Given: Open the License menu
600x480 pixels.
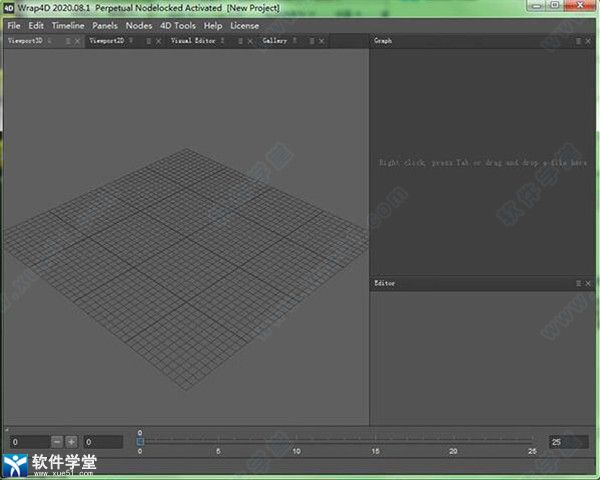Looking at the screenshot, I should pyautogui.click(x=245, y=26).
